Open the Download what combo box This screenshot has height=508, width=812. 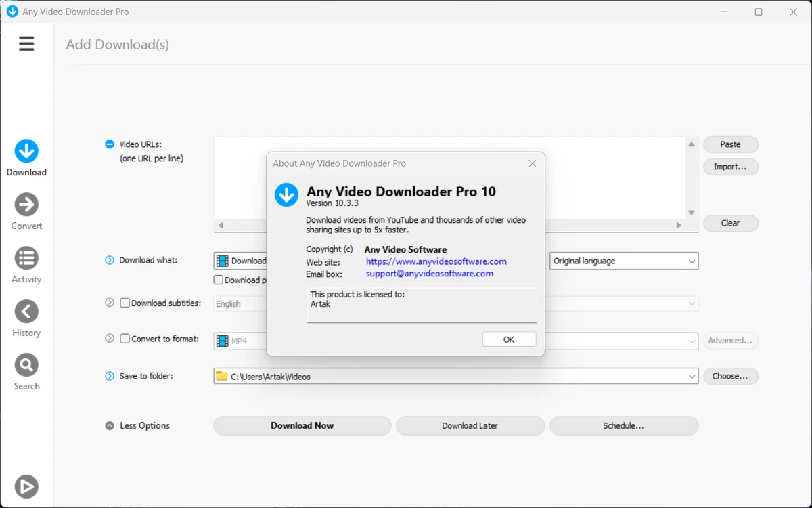[x=240, y=261]
